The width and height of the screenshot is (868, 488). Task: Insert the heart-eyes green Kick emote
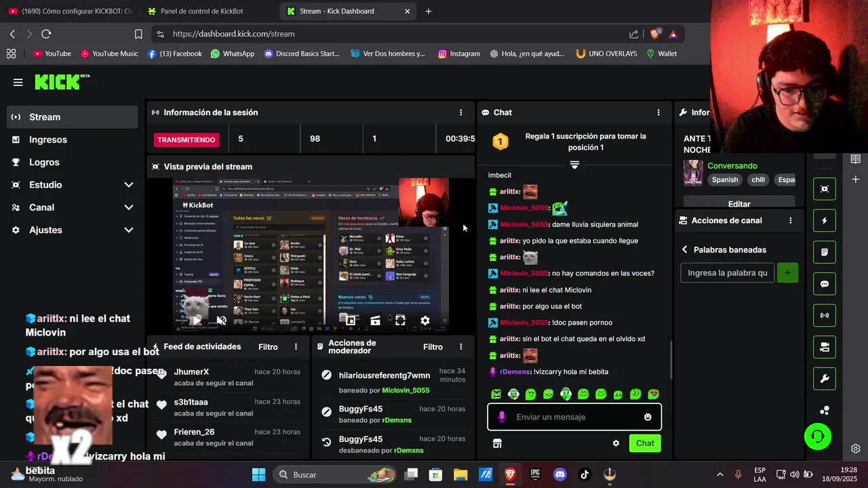click(x=653, y=394)
